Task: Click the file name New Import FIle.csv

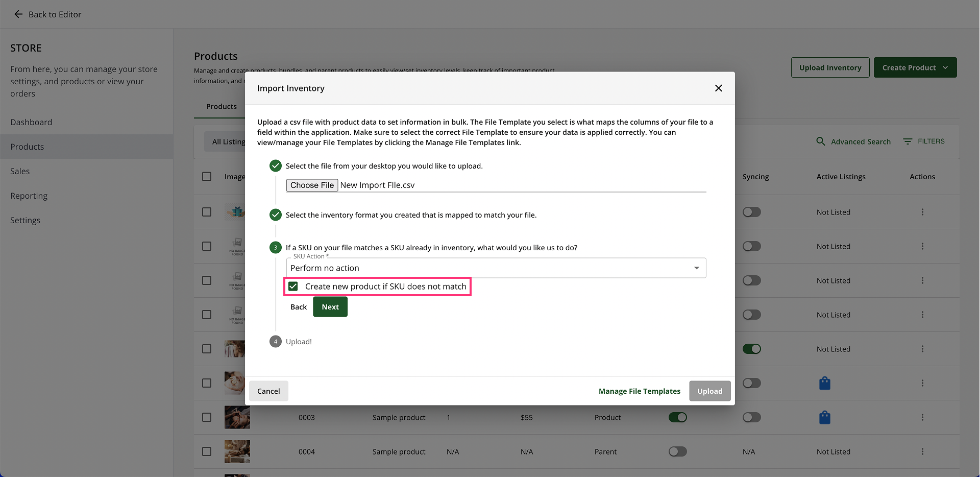Action: (x=377, y=185)
